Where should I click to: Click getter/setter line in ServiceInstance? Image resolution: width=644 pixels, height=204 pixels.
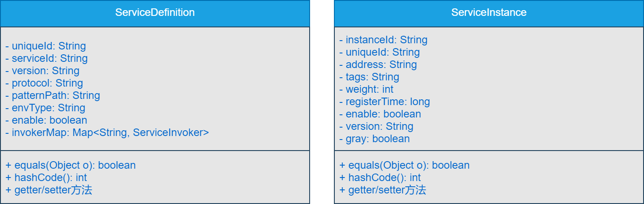tap(383, 190)
